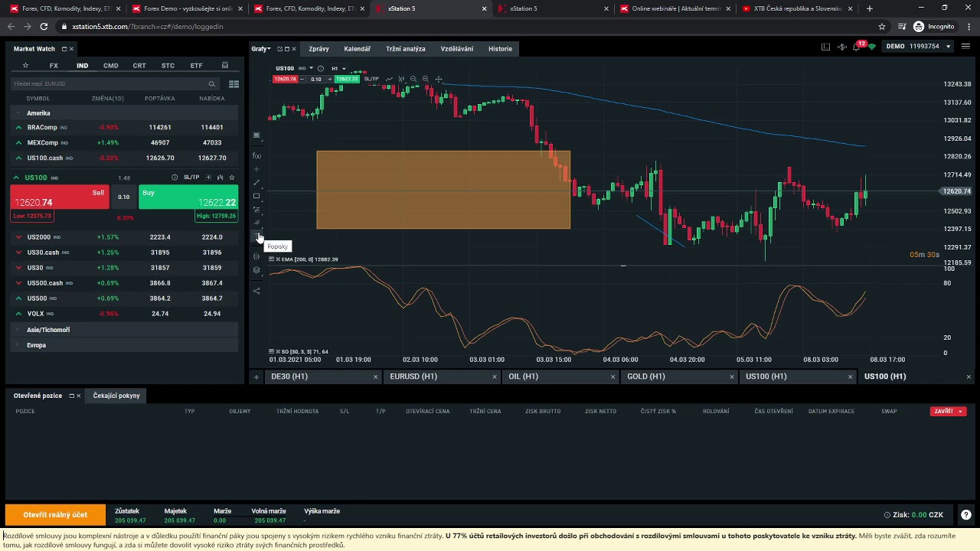This screenshot has width=980, height=551.
Task: Expand the BRAComp row
Action: point(18,127)
